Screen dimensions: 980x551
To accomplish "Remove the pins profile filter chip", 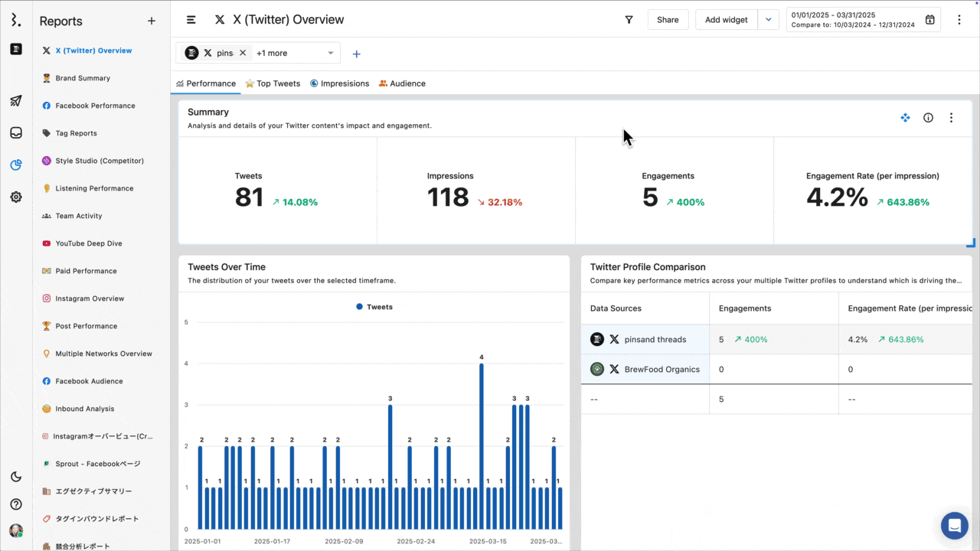I will pos(243,53).
